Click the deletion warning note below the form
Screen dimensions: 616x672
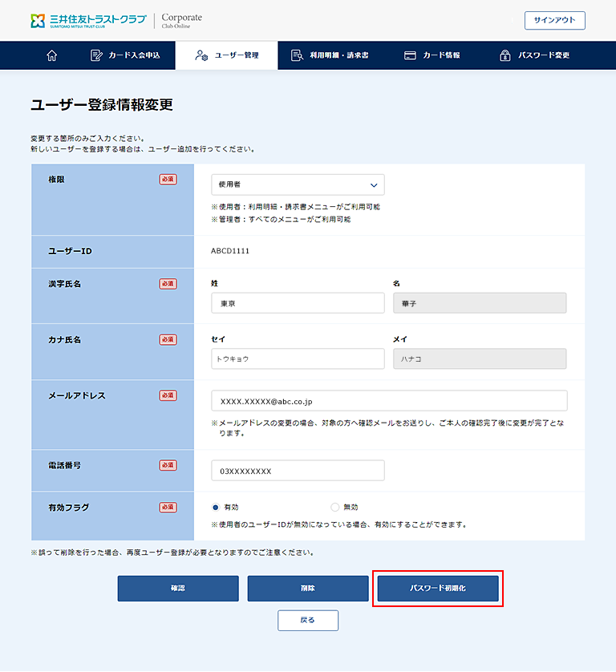(172, 553)
